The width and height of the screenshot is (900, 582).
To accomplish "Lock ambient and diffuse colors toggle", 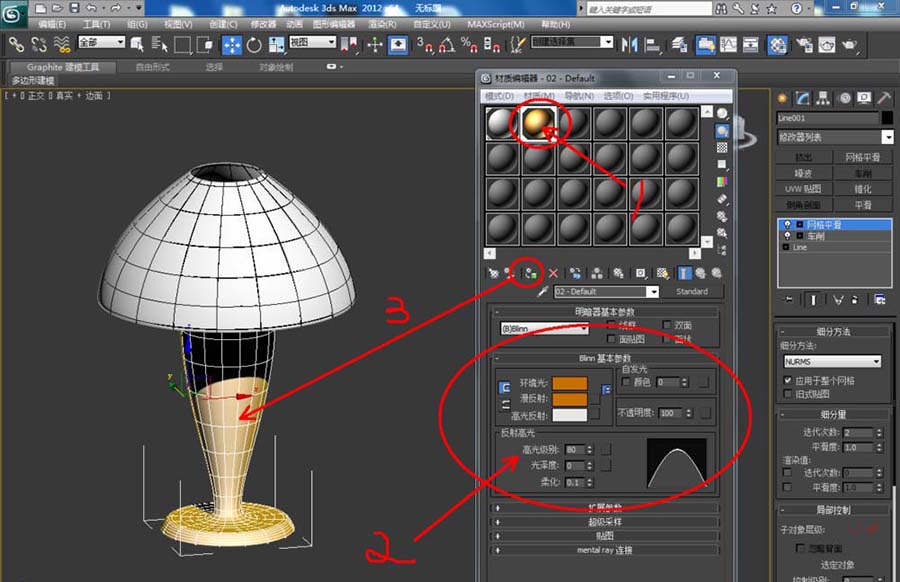I will pyautogui.click(x=504, y=388).
